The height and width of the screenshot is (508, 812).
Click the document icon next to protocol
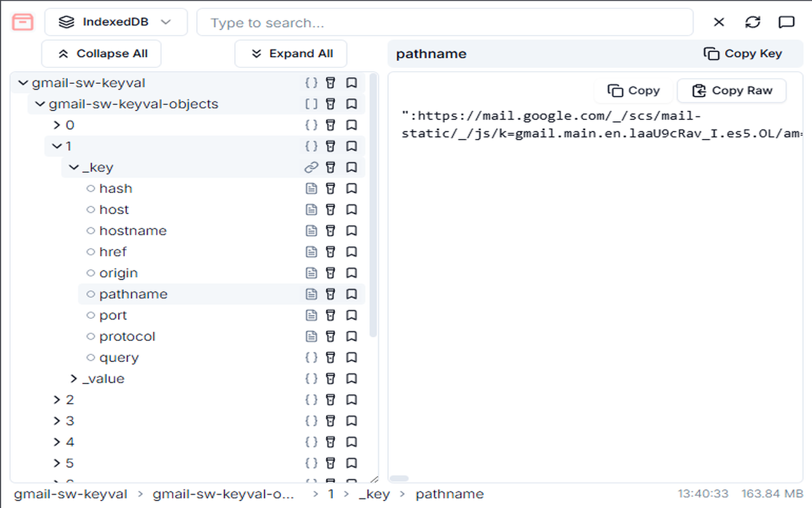311,336
